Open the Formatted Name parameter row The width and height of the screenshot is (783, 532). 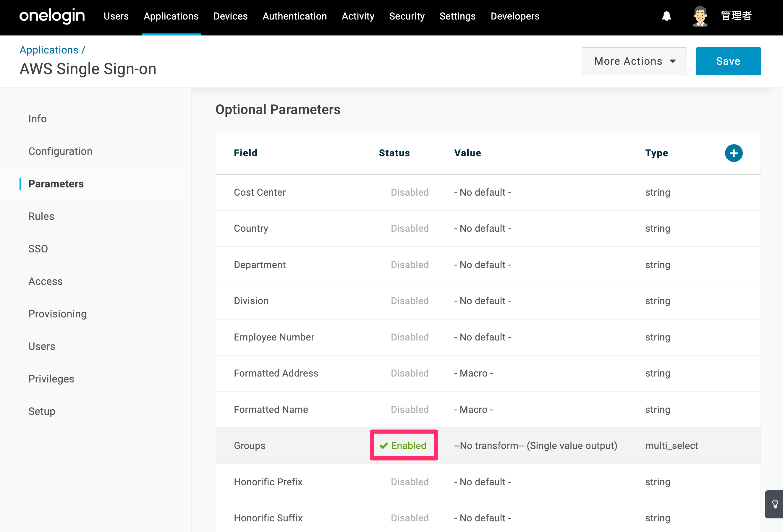488,410
